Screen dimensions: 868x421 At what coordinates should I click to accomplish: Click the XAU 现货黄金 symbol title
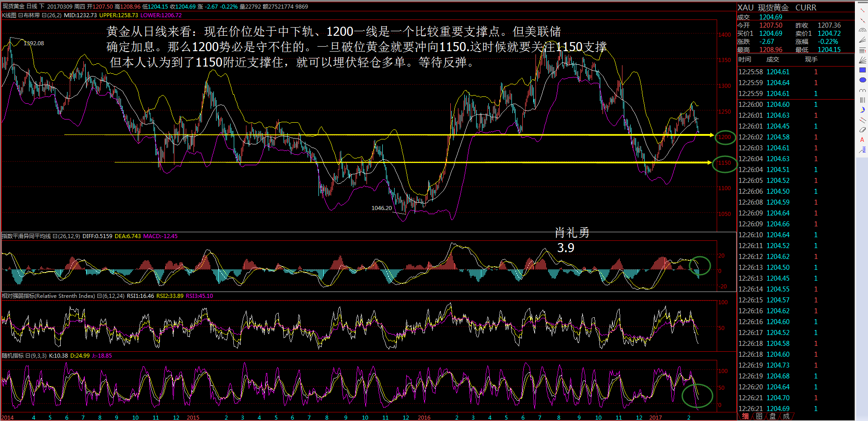coord(763,8)
